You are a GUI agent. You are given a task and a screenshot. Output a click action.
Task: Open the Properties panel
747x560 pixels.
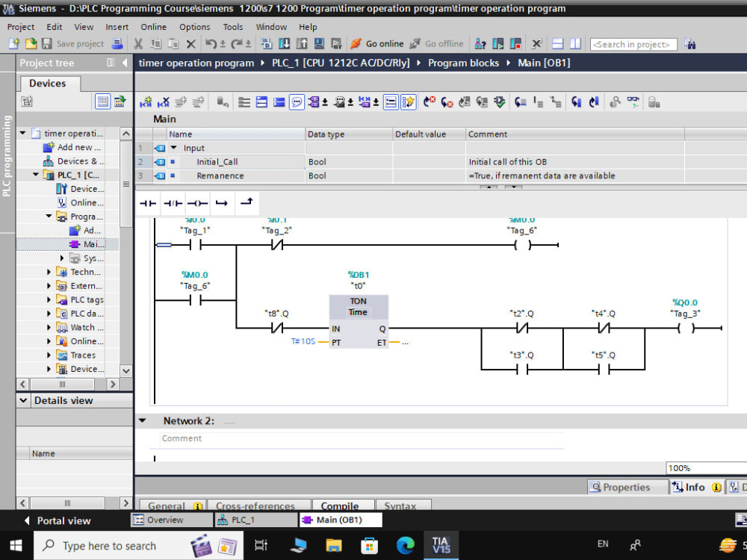pyautogui.click(x=627, y=487)
